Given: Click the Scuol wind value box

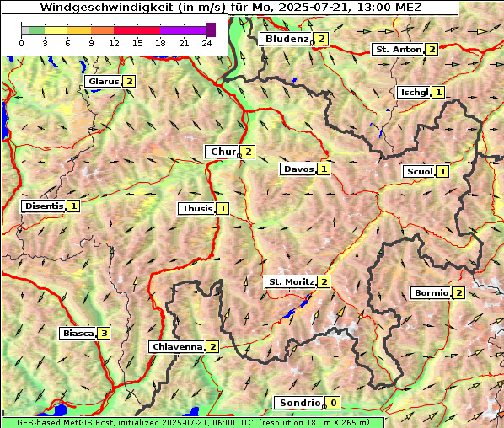Looking at the screenshot, I should coord(442,172).
